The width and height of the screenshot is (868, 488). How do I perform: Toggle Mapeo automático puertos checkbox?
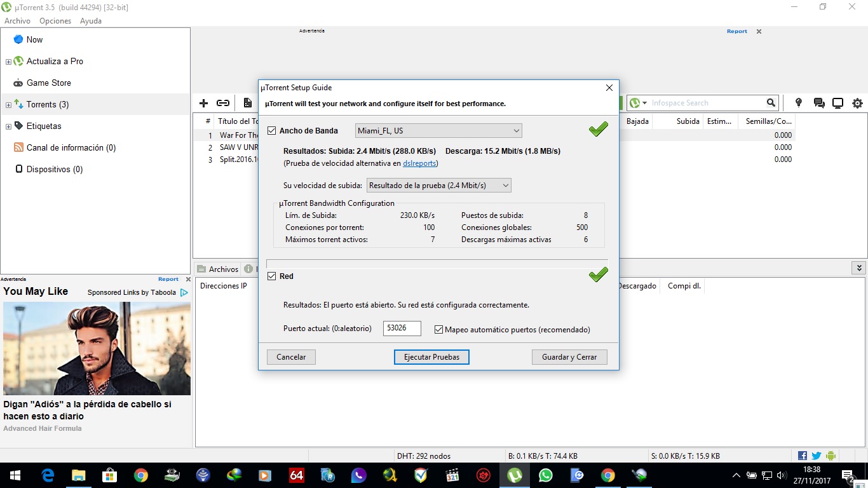(x=438, y=330)
